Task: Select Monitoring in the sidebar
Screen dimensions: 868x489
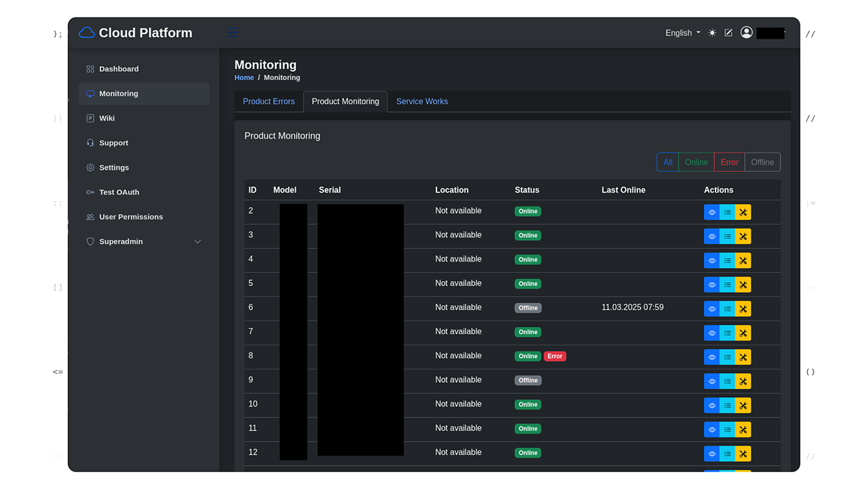Action: pos(144,94)
